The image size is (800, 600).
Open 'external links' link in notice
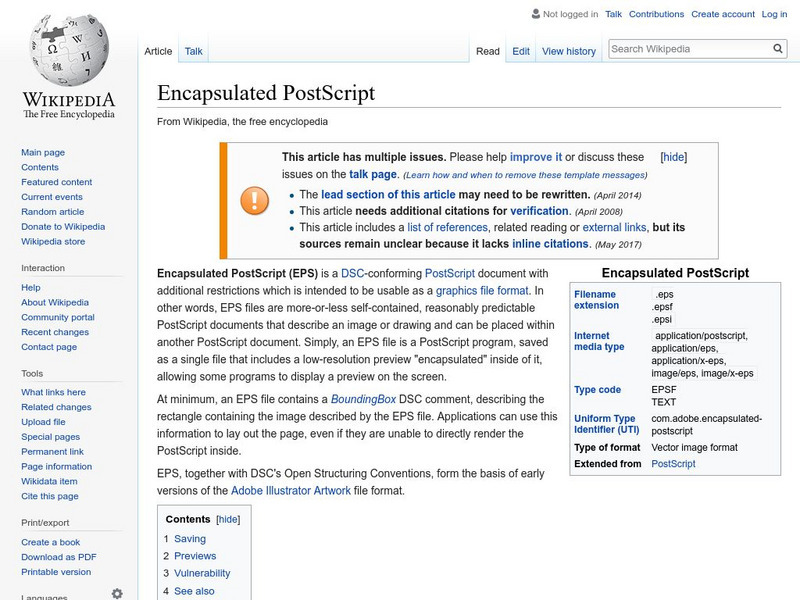(614, 227)
